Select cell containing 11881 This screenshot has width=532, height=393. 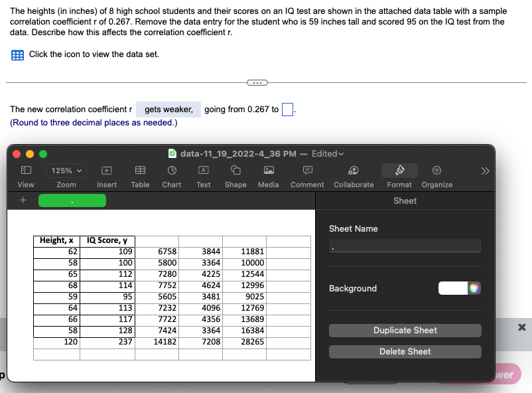pos(244,252)
